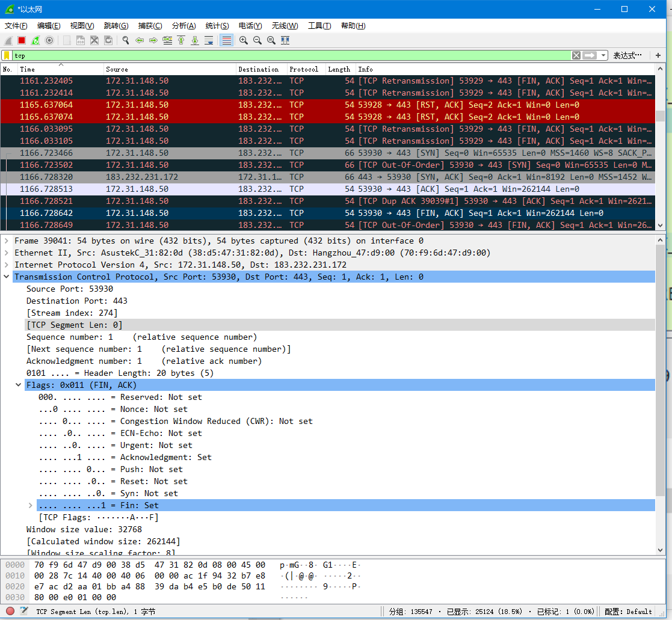Clear the tcp display filter
The height and width of the screenshot is (620, 672).
576,55
